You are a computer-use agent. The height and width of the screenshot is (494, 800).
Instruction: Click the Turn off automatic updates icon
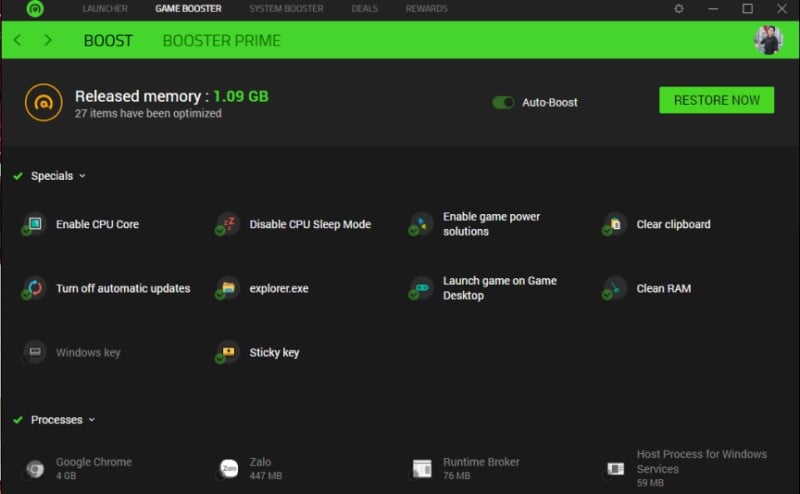[34, 288]
